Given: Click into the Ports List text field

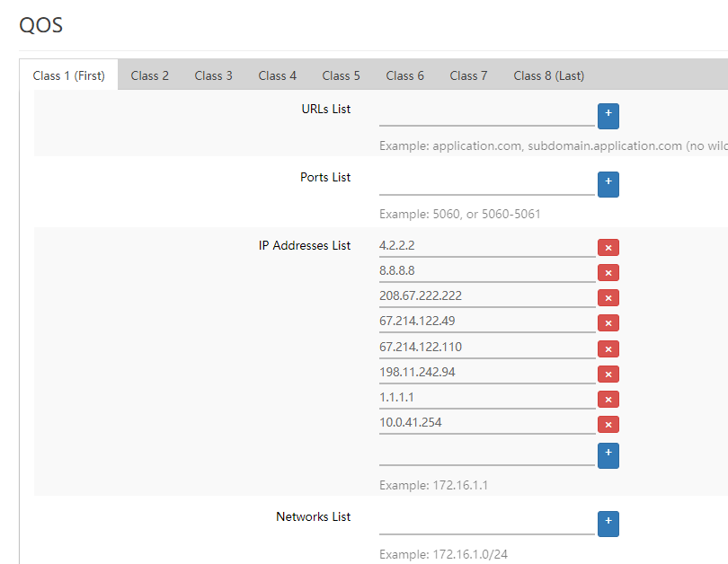Looking at the screenshot, I should (x=486, y=183).
